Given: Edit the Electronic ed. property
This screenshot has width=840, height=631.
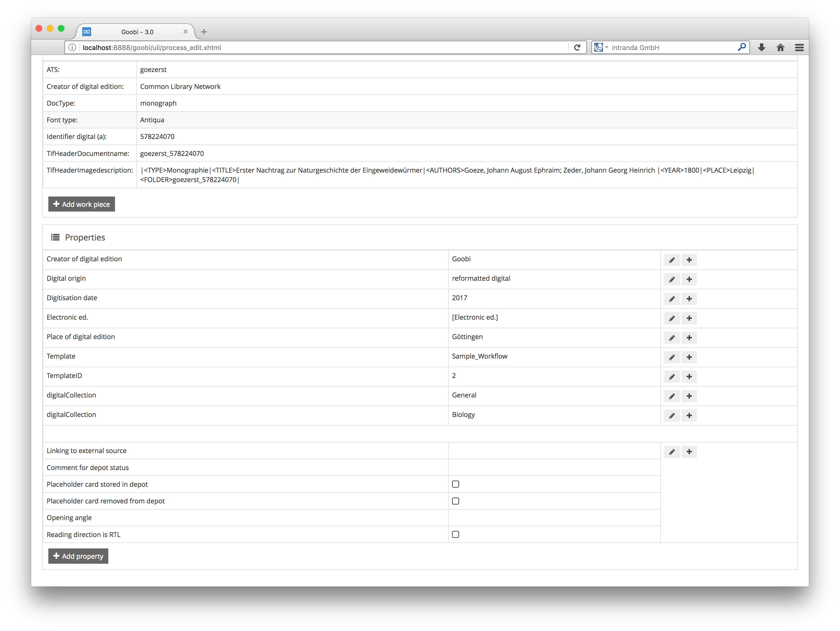Looking at the screenshot, I should [672, 318].
